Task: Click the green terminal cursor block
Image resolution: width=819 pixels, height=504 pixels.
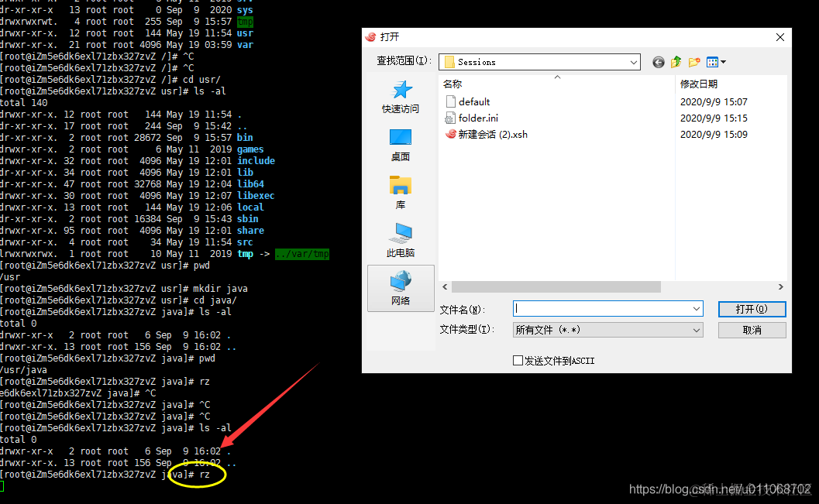Action: (2, 486)
